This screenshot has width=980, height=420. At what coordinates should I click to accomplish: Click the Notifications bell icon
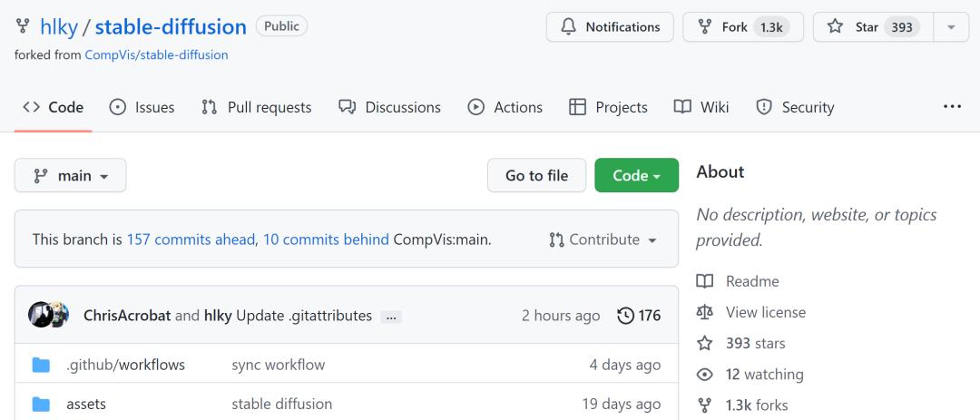coord(569,27)
